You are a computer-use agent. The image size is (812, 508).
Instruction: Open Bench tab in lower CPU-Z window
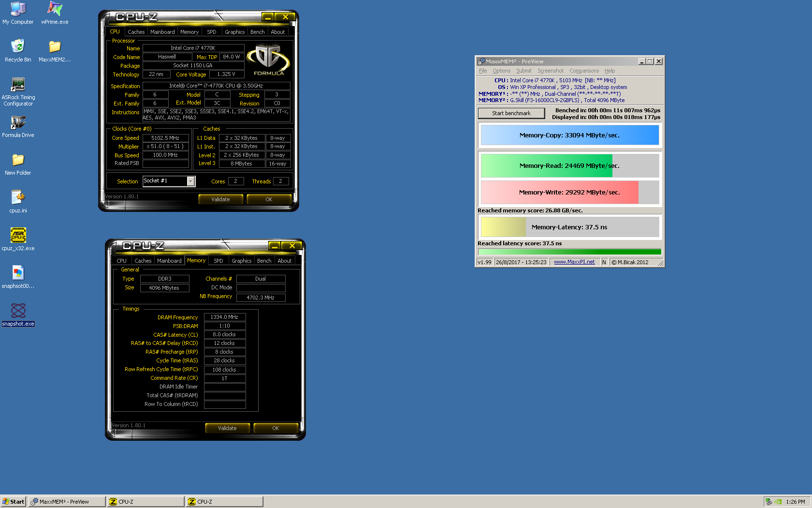click(x=264, y=261)
